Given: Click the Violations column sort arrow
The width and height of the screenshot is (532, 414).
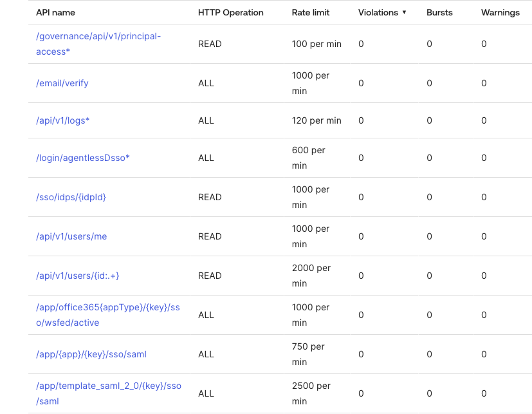Looking at the screenshot, I should (404, 12).
